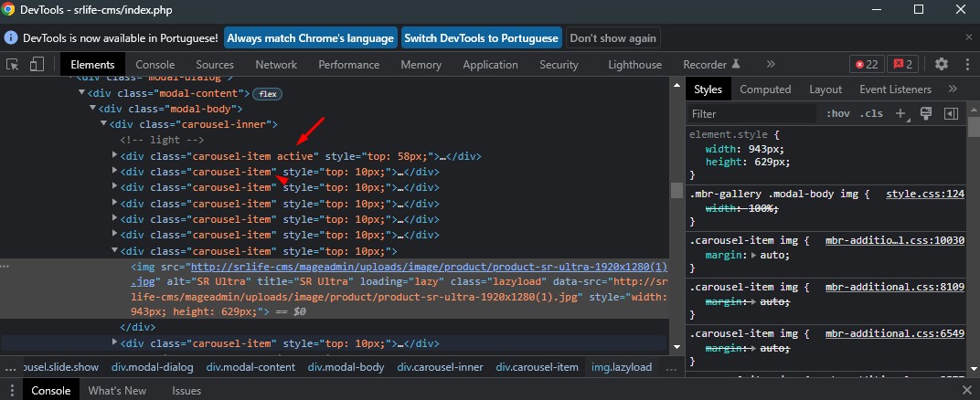Screen dimensions: 980x400
Task: Click the ellipsis gutter beside img node
Action: [x=6, y=267]
